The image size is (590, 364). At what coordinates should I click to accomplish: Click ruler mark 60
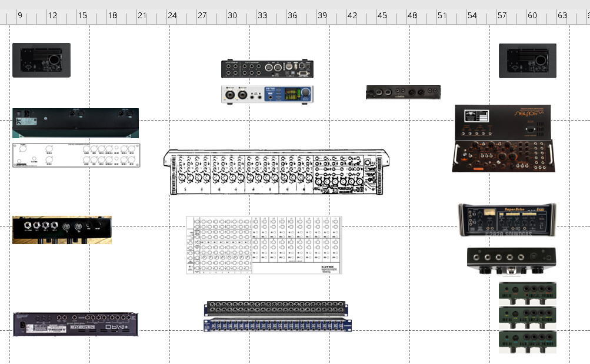(532, 15)
